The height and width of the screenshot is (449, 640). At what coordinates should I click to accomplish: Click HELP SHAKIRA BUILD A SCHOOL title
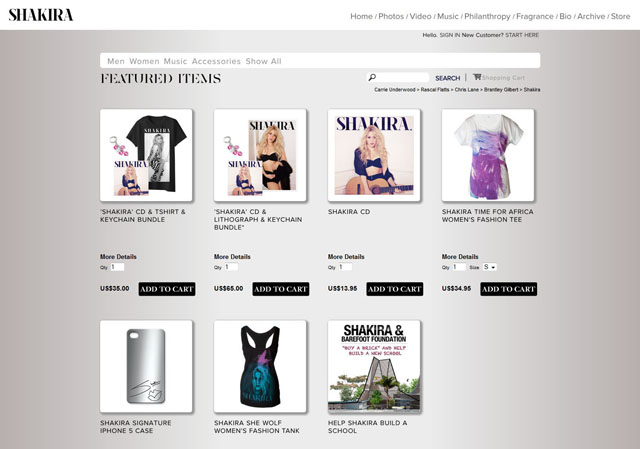[367, 427]
